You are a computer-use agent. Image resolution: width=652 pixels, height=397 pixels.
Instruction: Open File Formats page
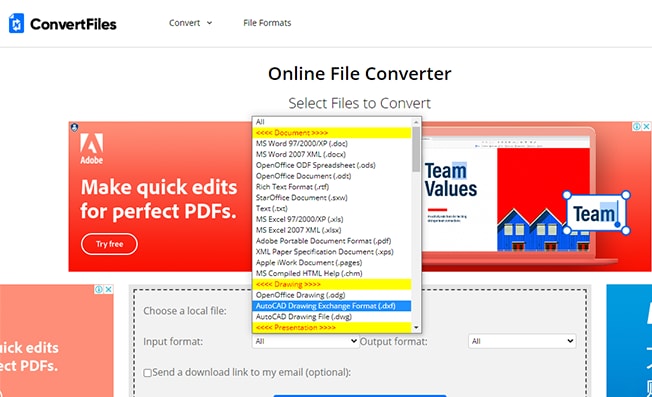tap(267, 23)
